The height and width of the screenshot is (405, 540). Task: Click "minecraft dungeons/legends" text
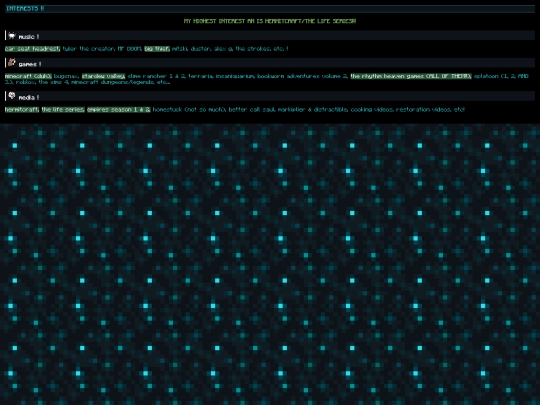(x=113, y=82)
